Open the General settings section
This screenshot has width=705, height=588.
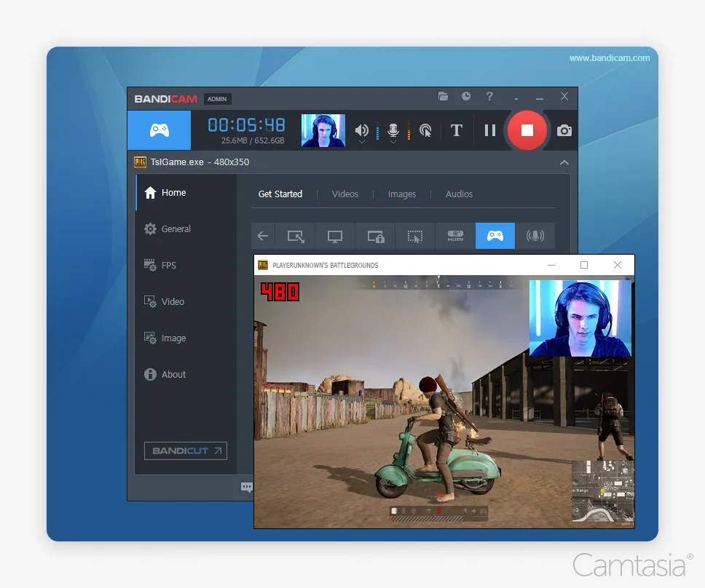click(x=186, y=229)
